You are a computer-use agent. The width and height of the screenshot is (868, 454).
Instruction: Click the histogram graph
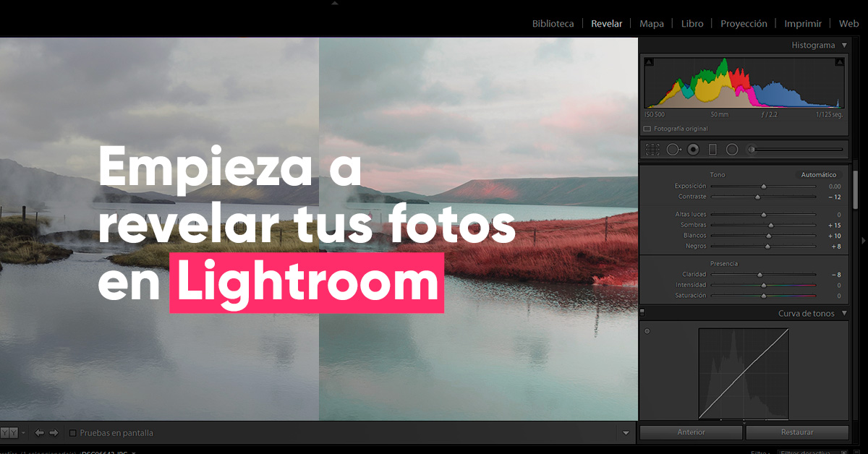pos(744,83)
